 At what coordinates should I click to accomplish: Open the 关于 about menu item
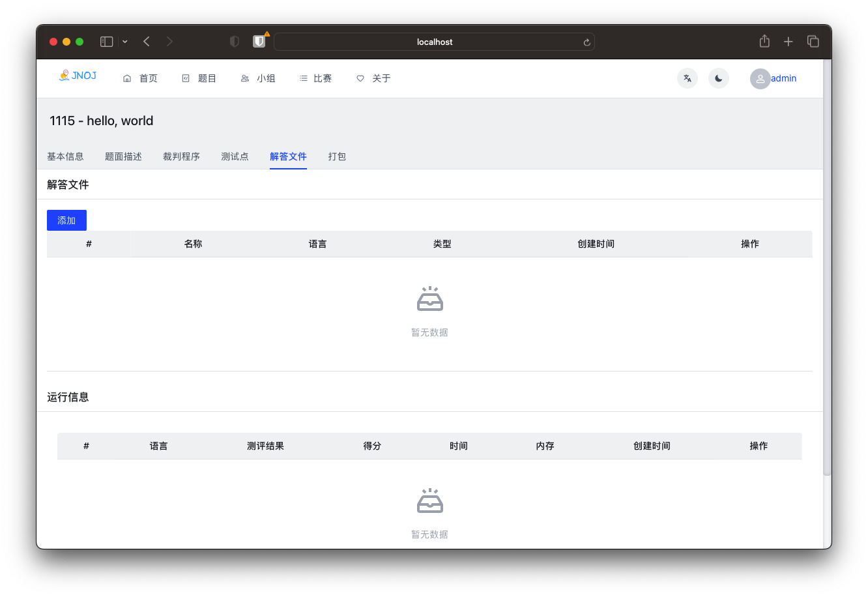(373, 78)
